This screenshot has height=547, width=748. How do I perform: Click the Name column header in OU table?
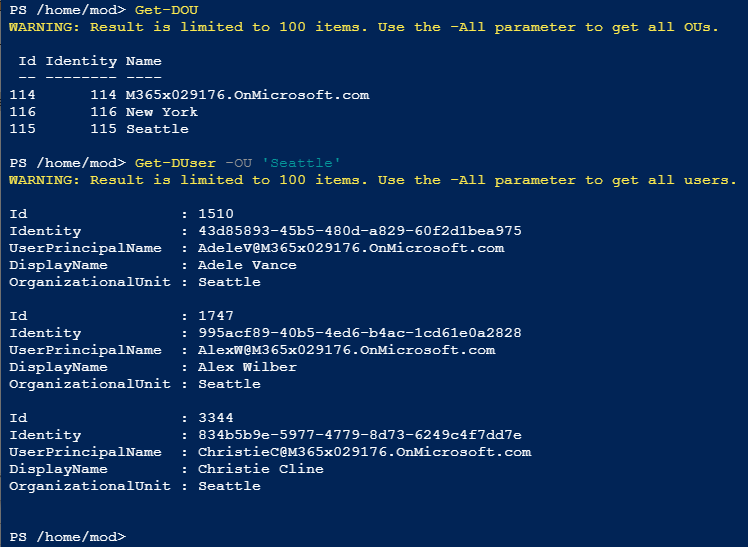143,61
